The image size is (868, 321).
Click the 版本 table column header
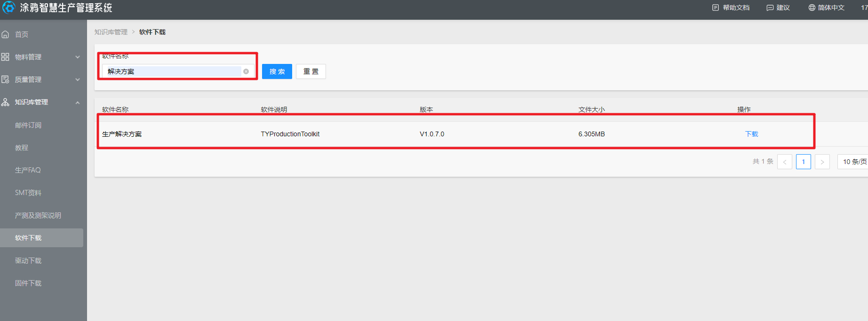pyautogui.click(x=426, y=110)
